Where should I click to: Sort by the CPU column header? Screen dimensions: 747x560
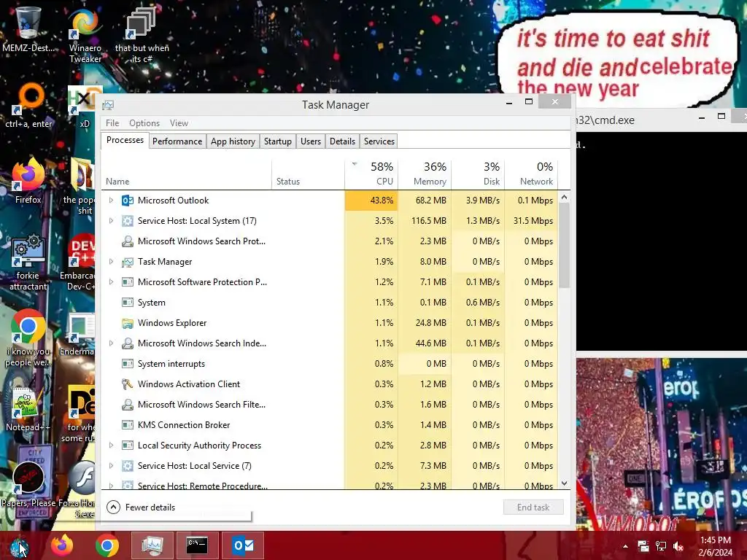[x=371, y=174]
